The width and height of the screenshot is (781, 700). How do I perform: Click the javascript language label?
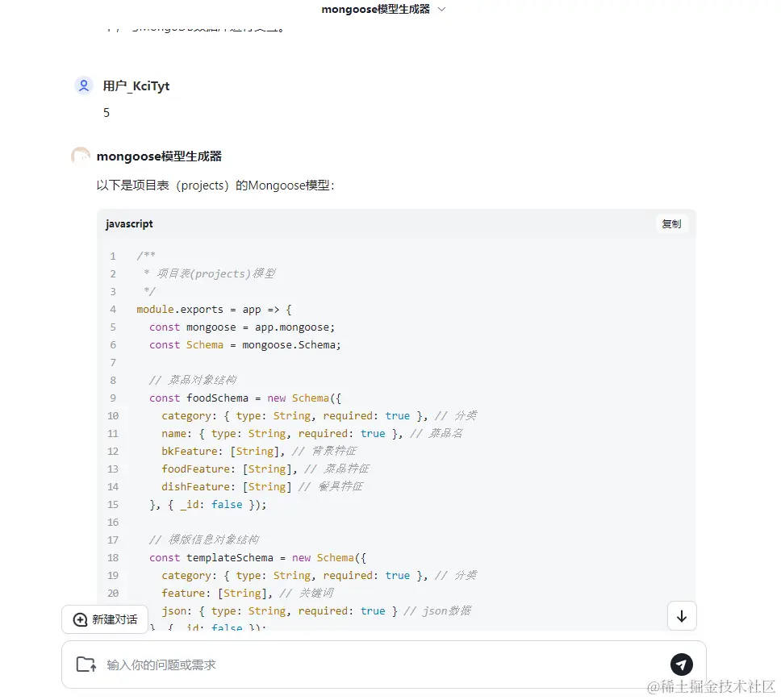129,224
